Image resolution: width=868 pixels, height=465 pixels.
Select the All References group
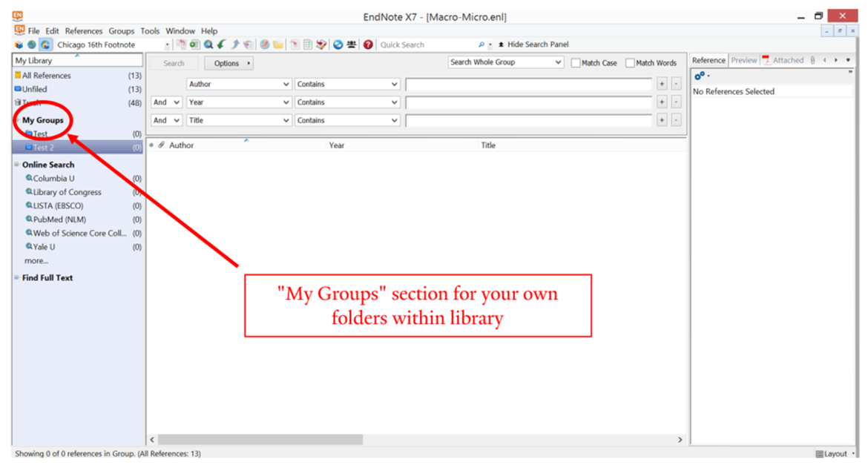77,76
